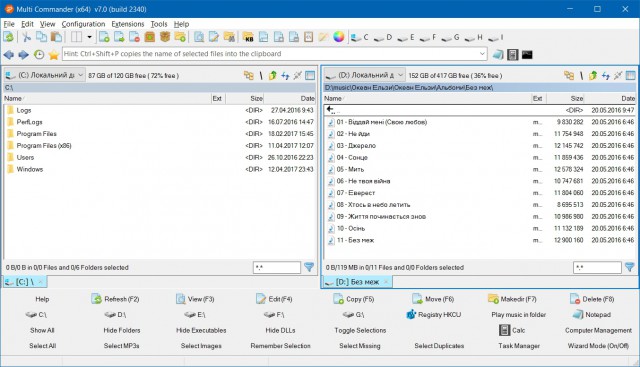The width and height of the screenshot is (640, 367).
Task: Click the Paste clipboard icon
Action: pyautogui.click(x=56, y=38)
